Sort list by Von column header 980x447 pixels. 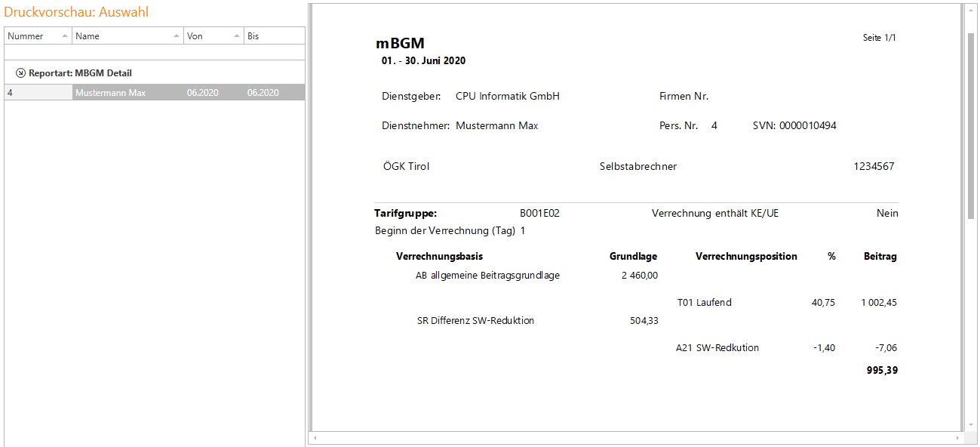point(214,36)
